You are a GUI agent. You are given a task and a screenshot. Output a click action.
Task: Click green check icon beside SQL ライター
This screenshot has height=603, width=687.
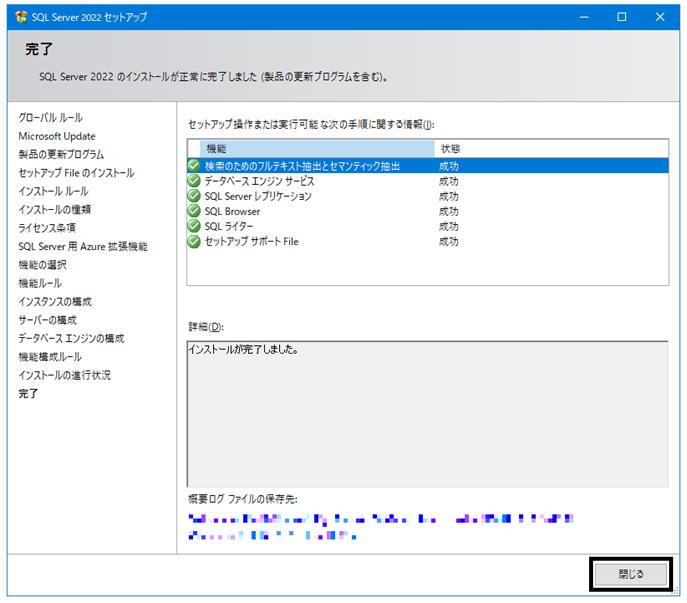coord(194,226)
